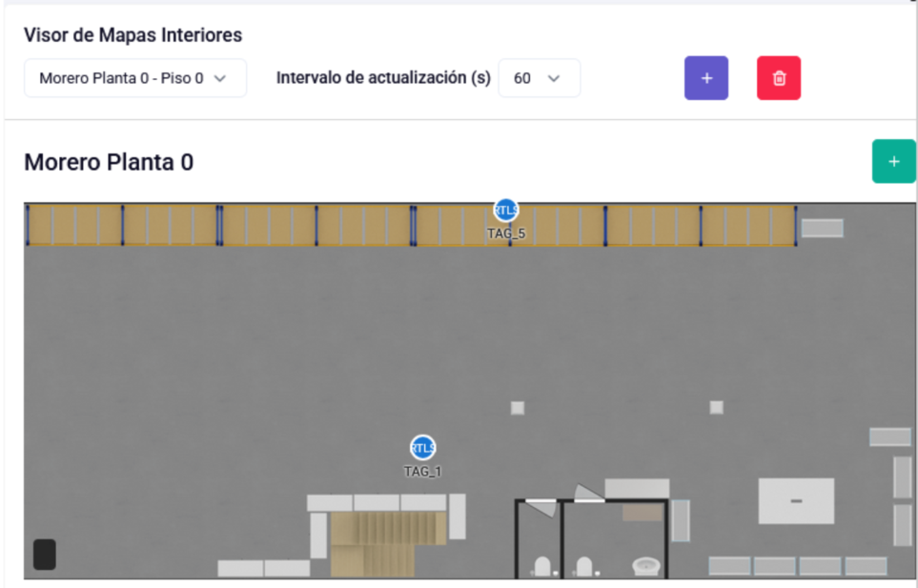Click the TAG_5 label text
Screen dimensions: 918x588
[506, 233]
